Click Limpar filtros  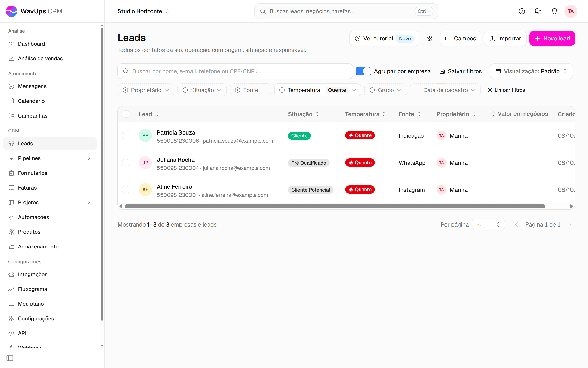pyautogui.click(x=506, y=90)
